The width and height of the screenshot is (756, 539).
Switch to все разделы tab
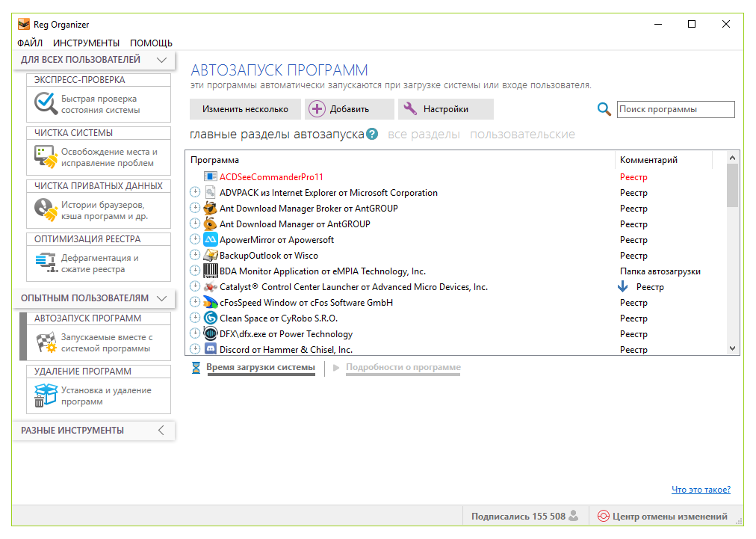424,134
